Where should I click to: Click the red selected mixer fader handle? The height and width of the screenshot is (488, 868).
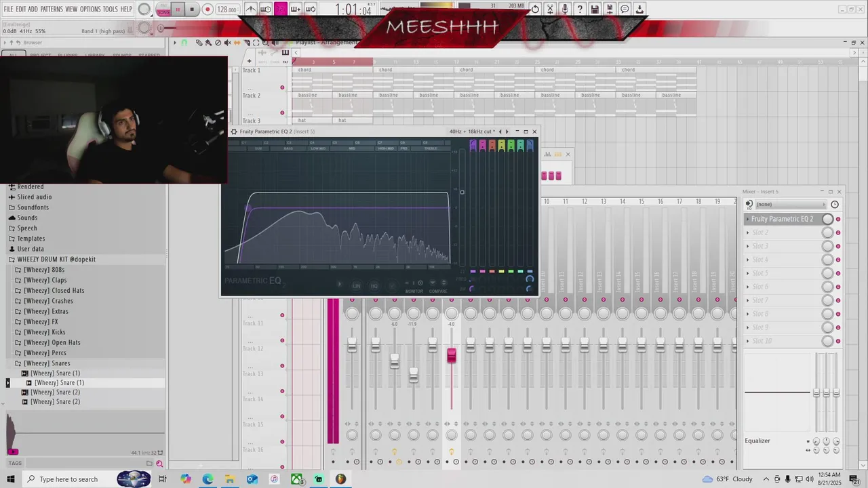(x=452, y=355)
